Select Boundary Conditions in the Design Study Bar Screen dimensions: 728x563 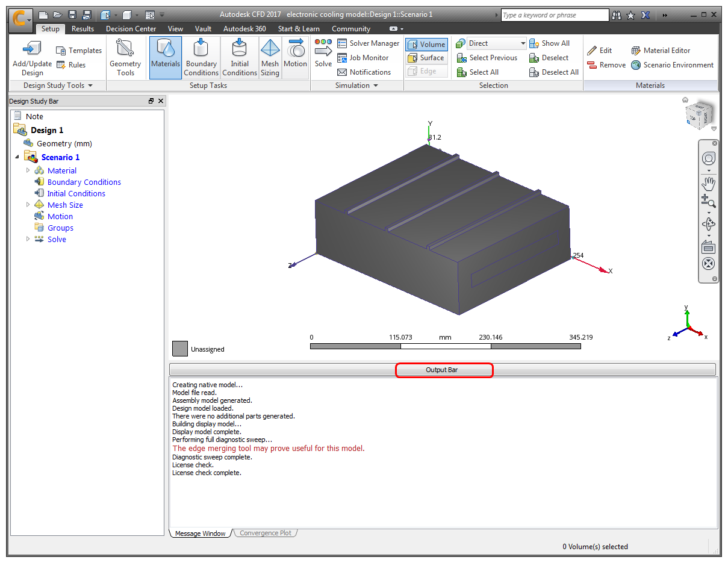coord(84,182)
